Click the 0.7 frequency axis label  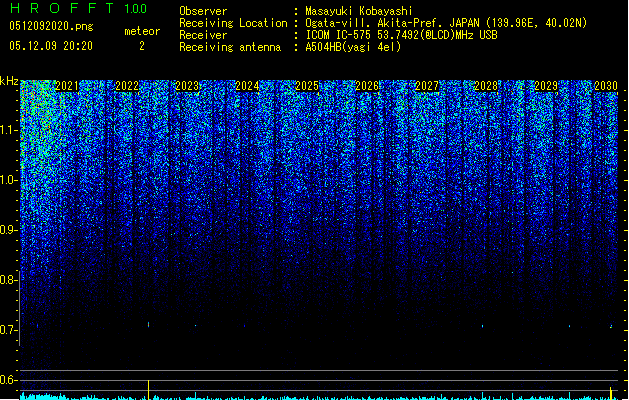pyautogui.click(x=8, y=330)
